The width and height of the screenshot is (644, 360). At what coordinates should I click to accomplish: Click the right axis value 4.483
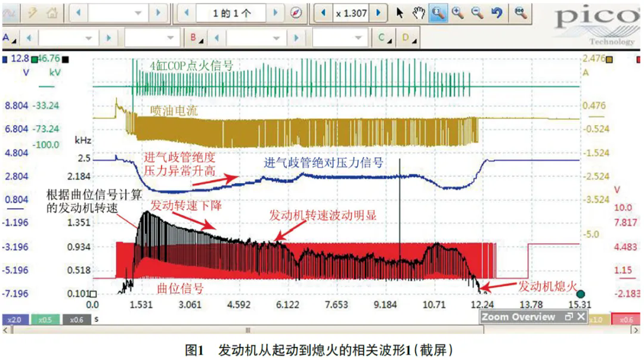626,247
